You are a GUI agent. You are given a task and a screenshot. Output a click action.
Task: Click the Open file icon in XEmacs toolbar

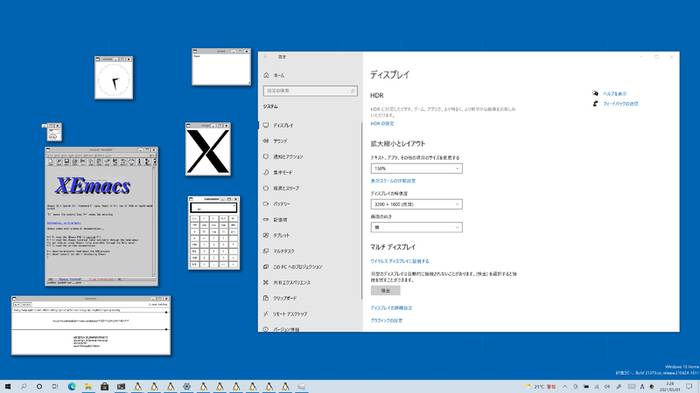51,162
